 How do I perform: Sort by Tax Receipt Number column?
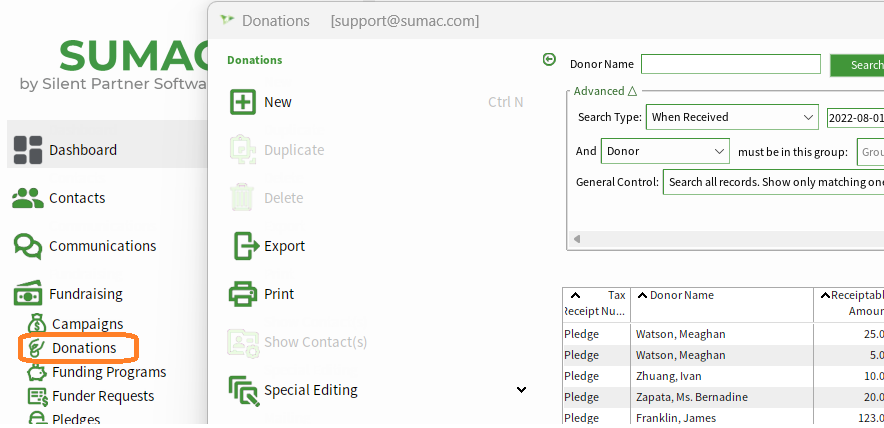coord(596,303)
